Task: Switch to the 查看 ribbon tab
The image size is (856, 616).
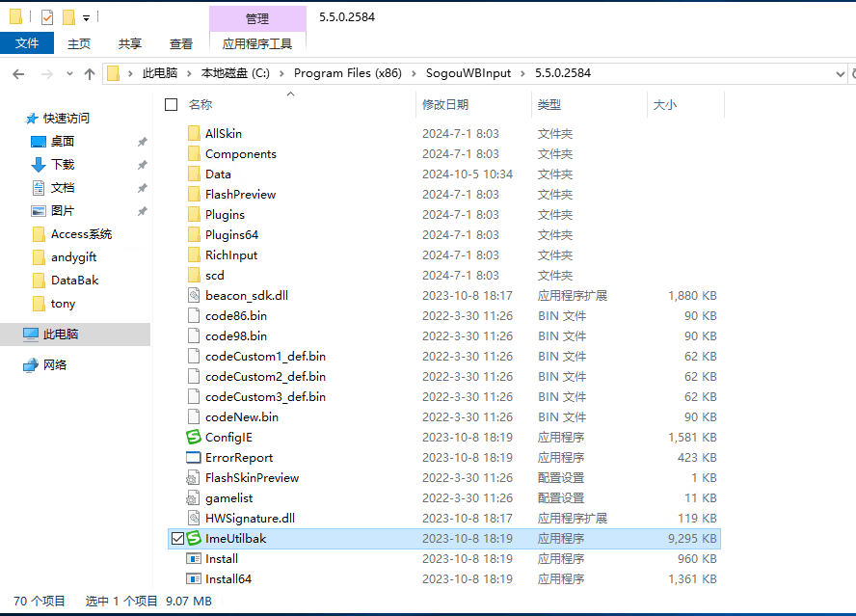Action: click(183, 42)
